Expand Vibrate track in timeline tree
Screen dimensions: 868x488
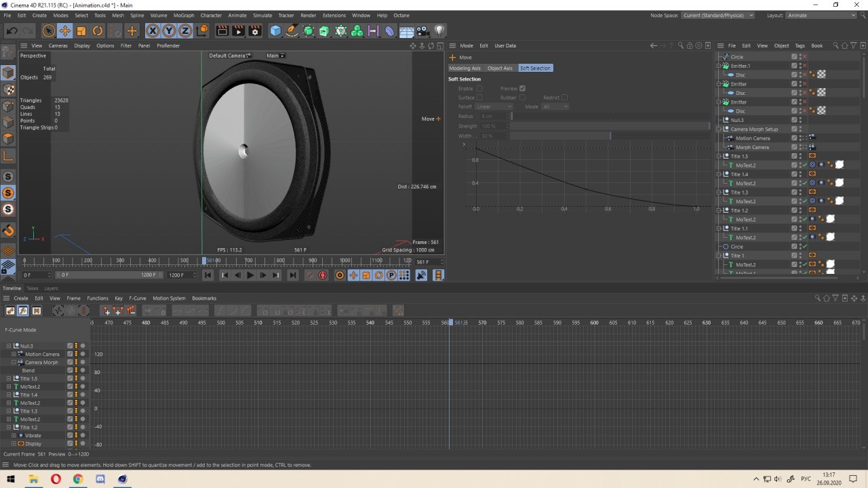[x=14, y=435]
